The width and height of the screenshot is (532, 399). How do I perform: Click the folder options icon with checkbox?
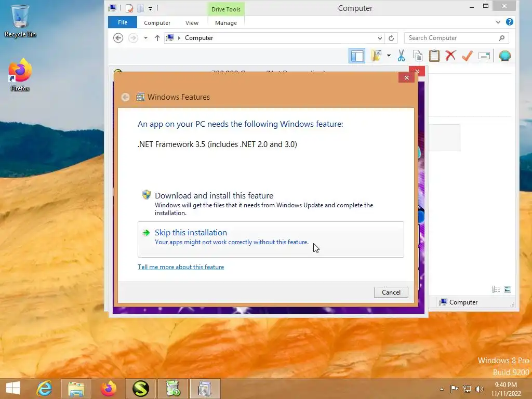[376, 55]
